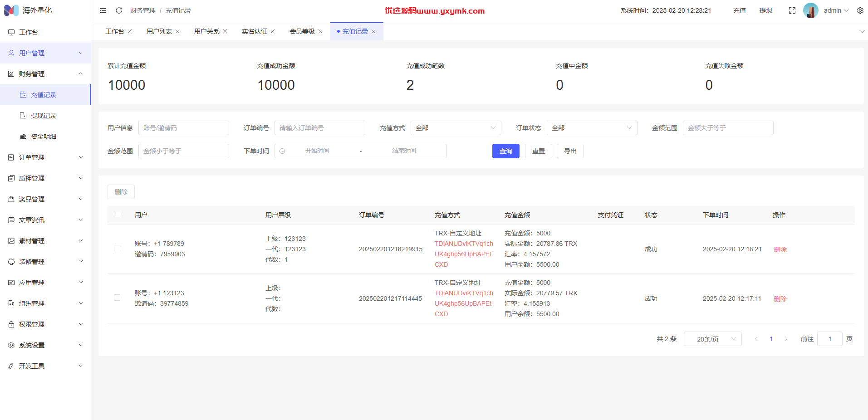
Task: Go to previous page arrow
Action: (x=756, y=339)
